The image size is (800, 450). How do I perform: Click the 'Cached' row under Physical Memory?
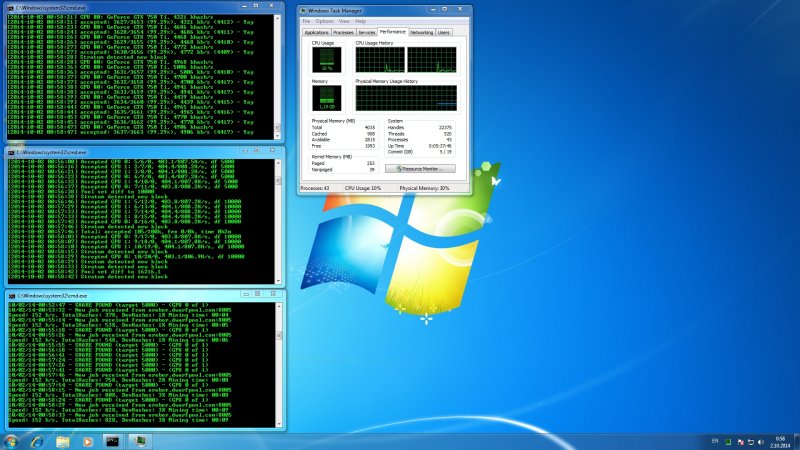pos(343,134)
